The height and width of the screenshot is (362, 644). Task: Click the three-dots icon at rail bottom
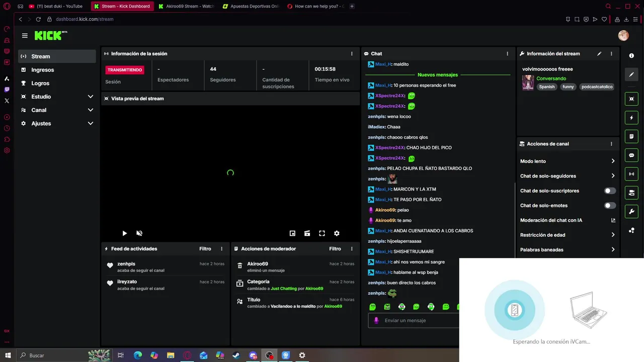click(631, 230)
